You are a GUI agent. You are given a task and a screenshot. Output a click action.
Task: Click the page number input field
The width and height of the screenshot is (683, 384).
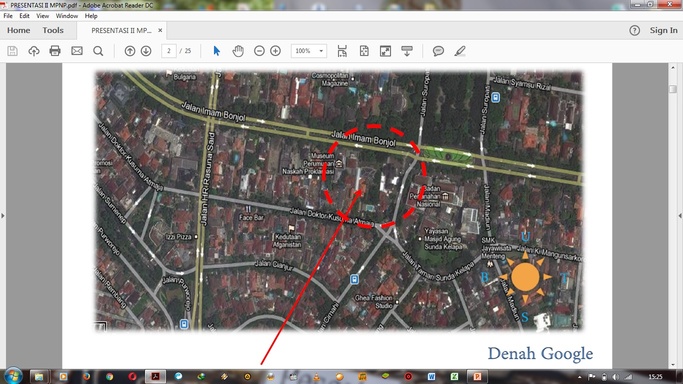pyautogui.click(x=169, y=51)
